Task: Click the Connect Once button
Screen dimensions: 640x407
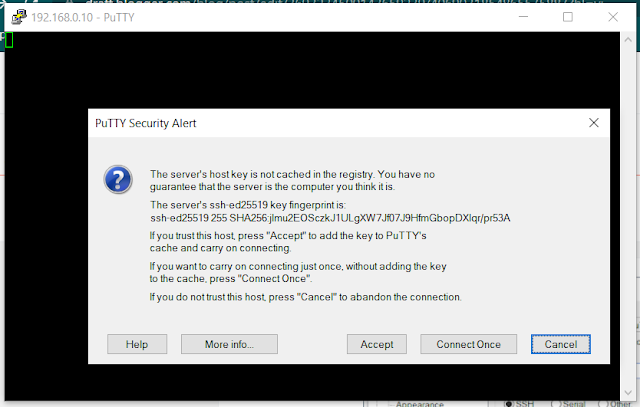Action: (468, 344)
